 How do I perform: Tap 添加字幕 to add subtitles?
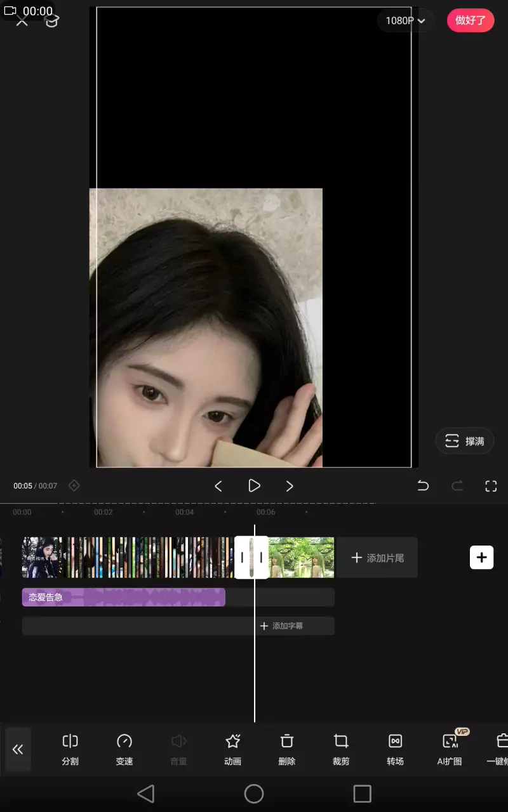click(x=281, y=625)
